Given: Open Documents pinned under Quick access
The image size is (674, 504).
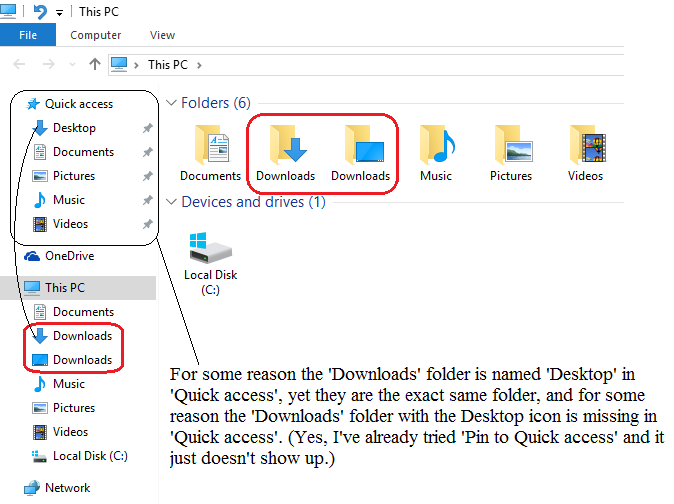Looking at the screenshot, I should (x=83, y=152).
